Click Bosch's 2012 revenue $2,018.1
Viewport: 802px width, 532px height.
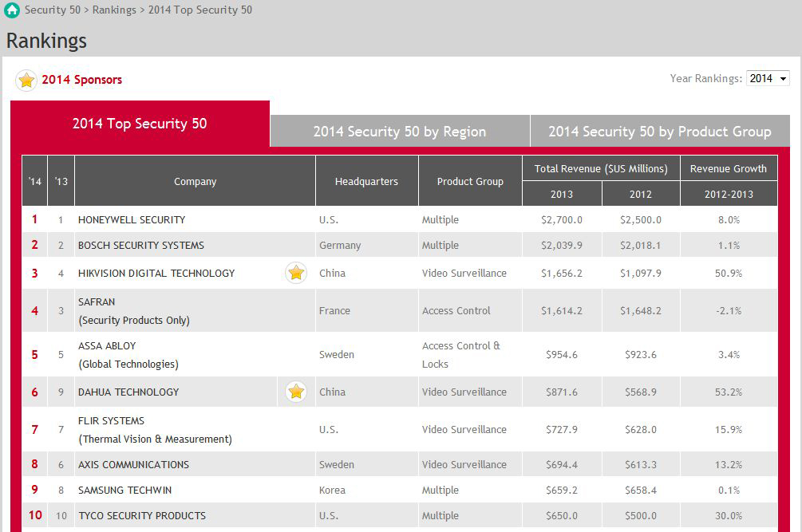(x=640, y=246)
